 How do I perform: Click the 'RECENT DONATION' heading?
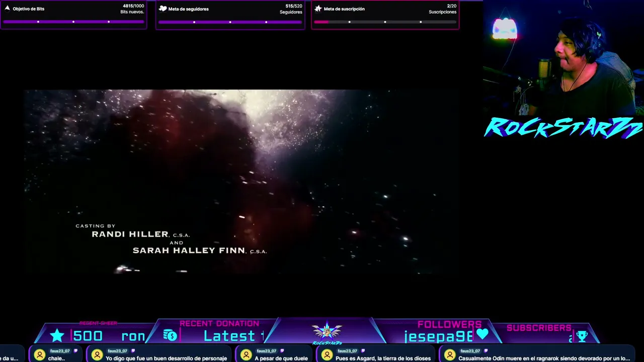[219, 324]
